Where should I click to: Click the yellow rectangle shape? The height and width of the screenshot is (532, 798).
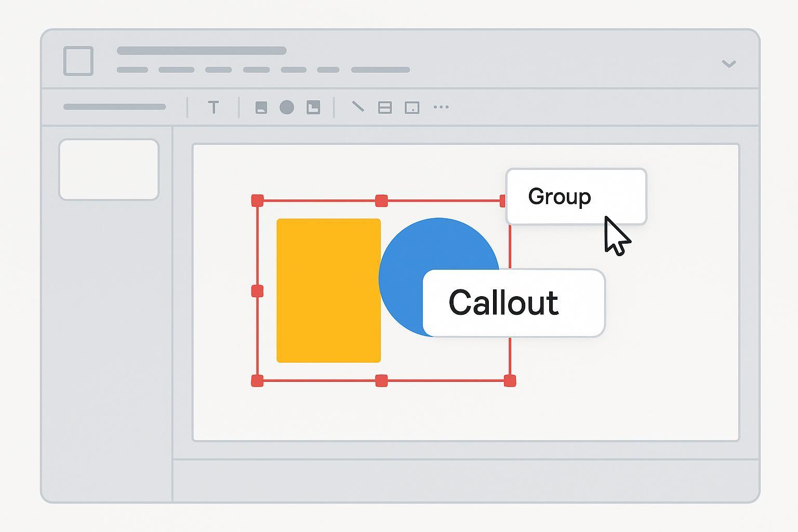click(328, 290)
